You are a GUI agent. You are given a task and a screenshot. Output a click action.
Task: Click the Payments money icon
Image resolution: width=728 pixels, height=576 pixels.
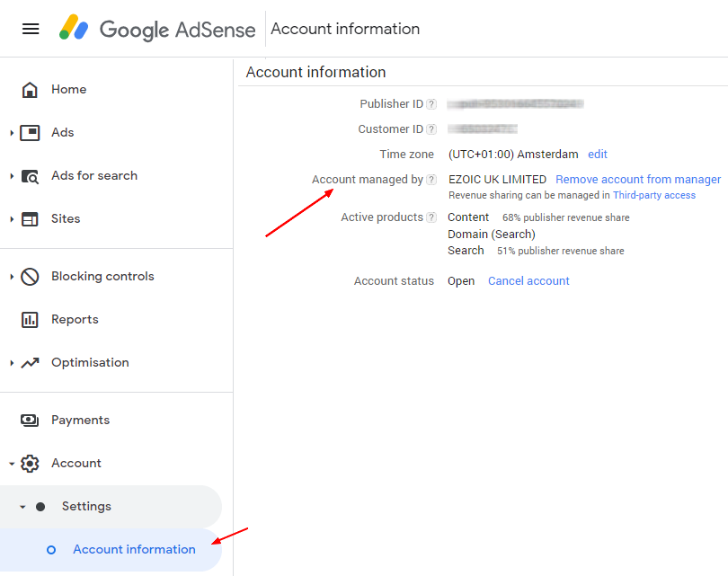click(x=30, y=421)
